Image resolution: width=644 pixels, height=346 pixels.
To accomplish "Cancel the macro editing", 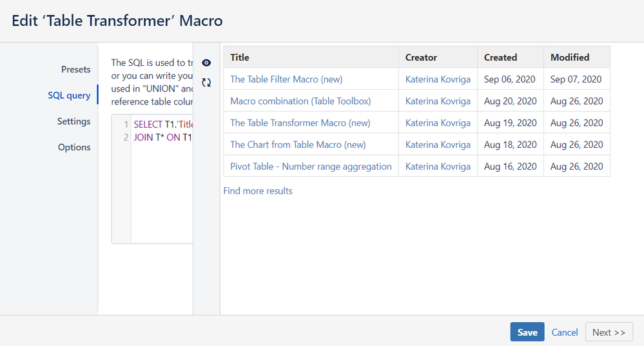I will [565, 332].
